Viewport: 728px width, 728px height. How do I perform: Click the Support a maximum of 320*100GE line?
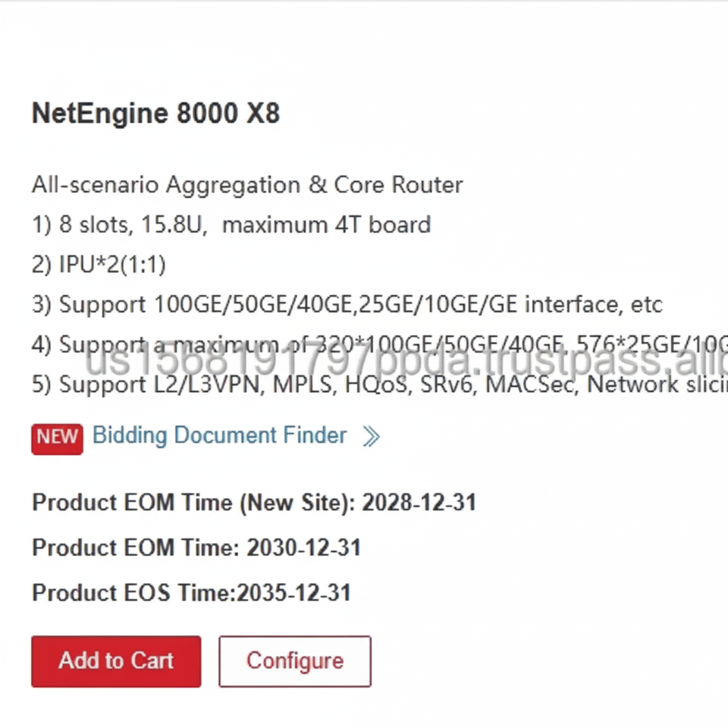(379, 343)
